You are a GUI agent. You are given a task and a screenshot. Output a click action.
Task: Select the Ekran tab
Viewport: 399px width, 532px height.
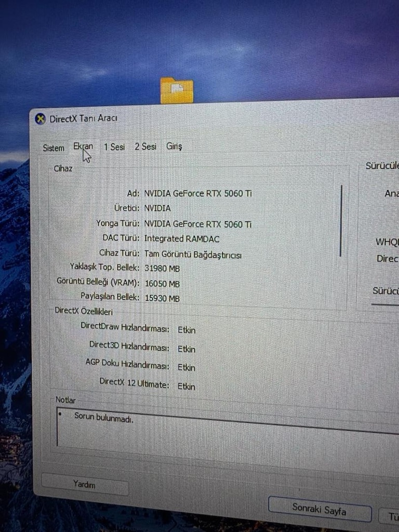tap(83, 147)
